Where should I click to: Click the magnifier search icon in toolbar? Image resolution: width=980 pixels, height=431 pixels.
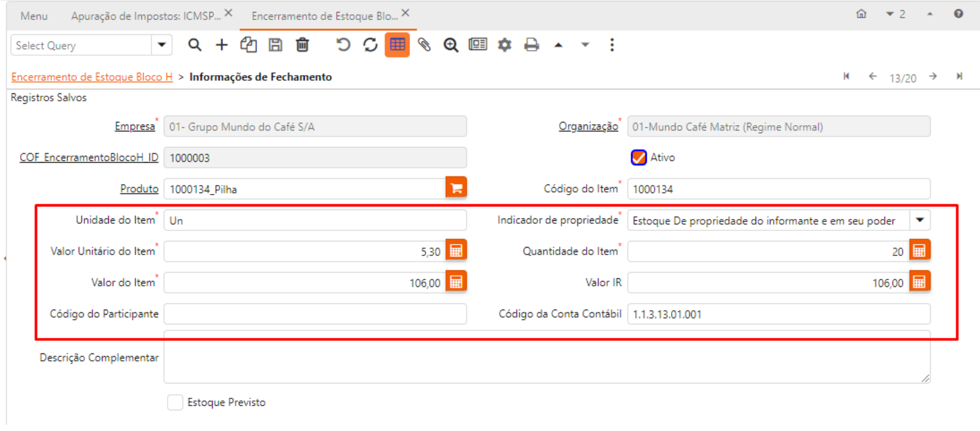click(x=195, y=45)
